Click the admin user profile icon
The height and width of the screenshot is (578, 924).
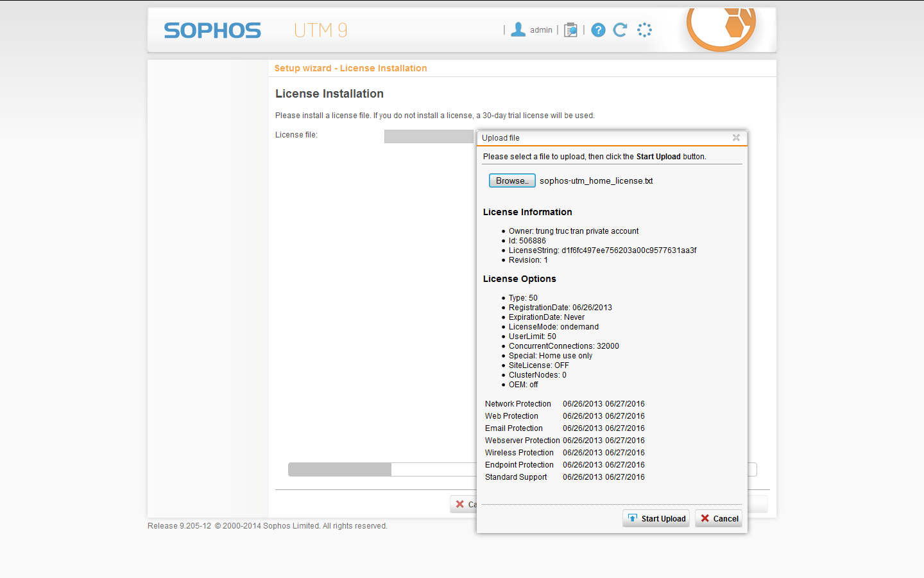point(518,30)
